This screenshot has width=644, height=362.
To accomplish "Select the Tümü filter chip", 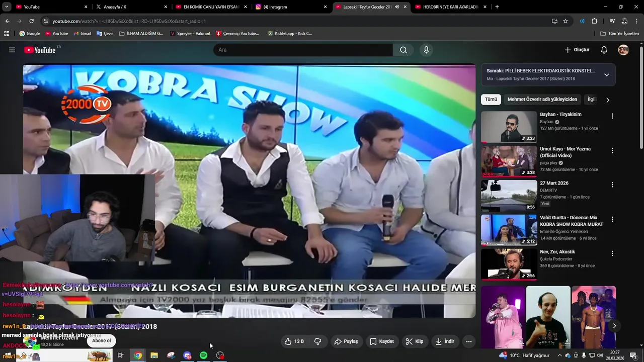I will pos(491,100).
